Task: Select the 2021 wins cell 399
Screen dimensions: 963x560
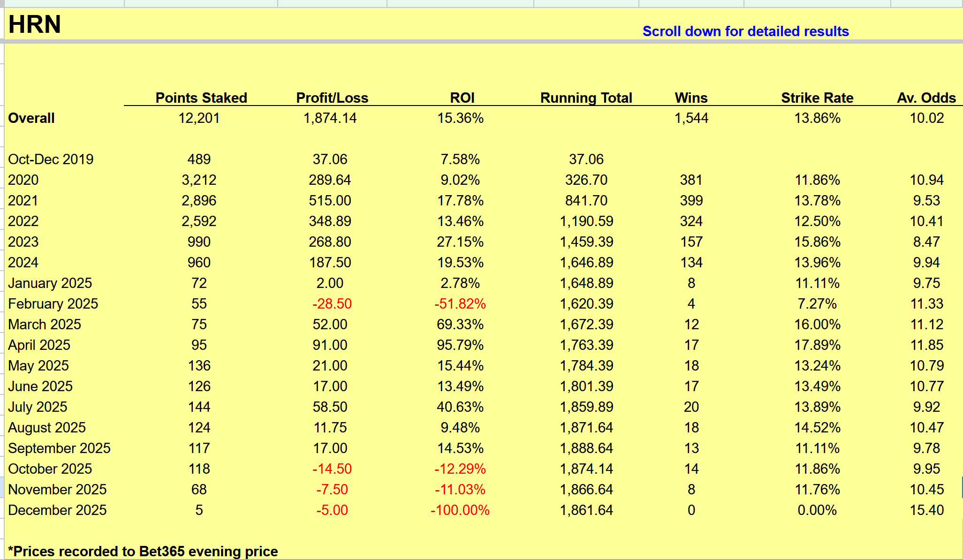Action: [x=691, y=201]
